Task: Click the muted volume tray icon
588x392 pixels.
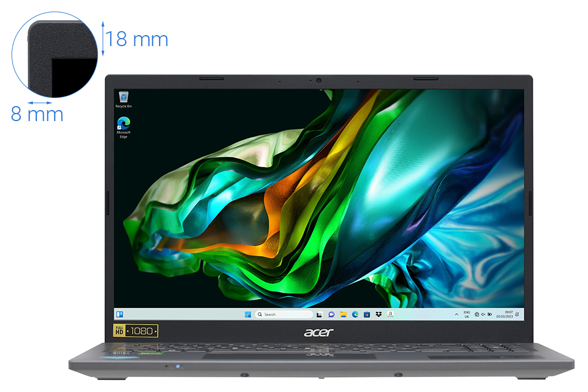Action: pyautogui.click(x=483, y=314)
